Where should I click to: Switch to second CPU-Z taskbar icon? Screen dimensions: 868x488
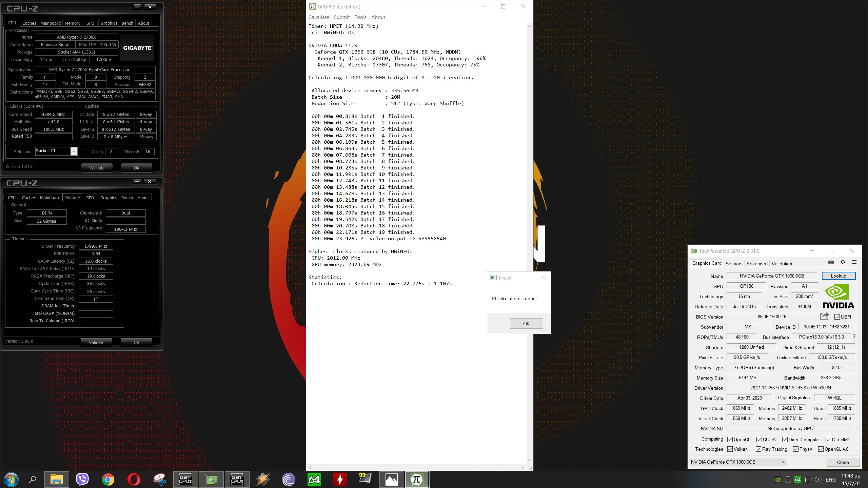pyautogui.click(x=237, y=480)
